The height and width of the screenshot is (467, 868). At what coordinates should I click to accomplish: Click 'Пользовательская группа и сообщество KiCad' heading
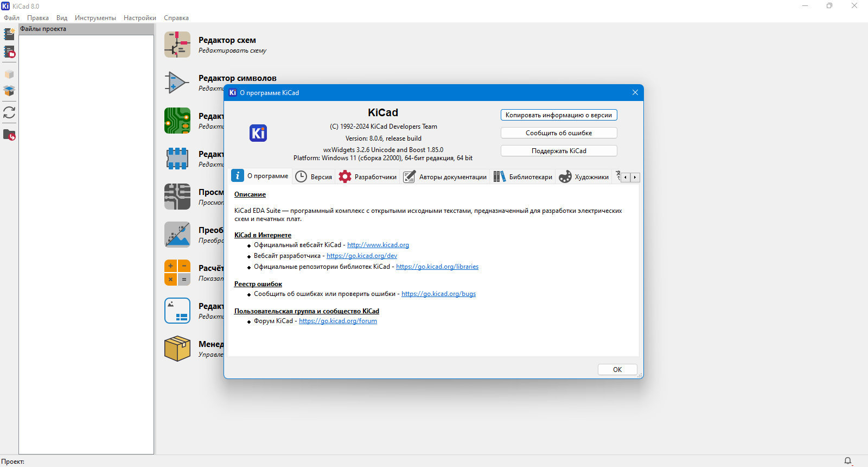tap(307, 311)
